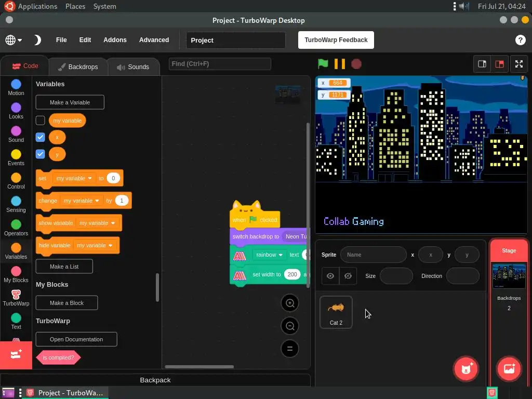Select the Control block category

click(x=16, y=181)
